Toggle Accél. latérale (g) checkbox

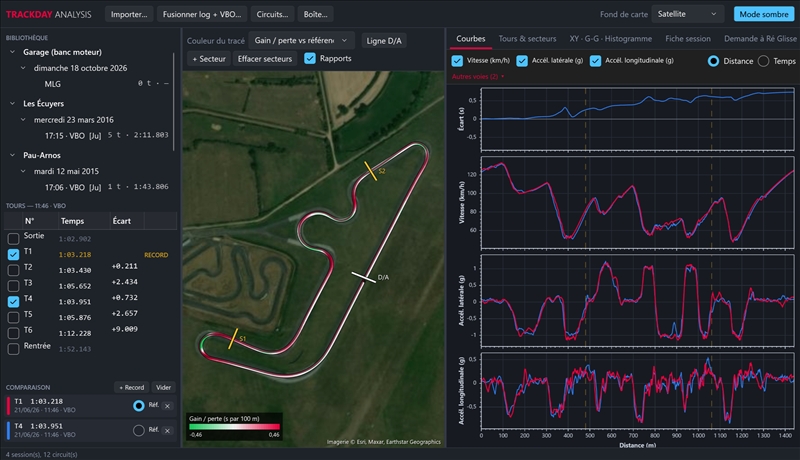click(x=522, y=61)
